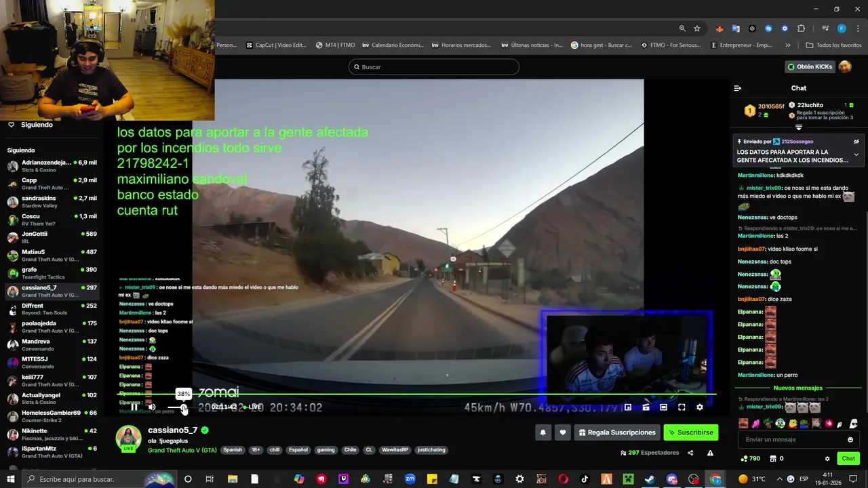This screenshot has width=868, height=488.
Task: Open Task View on the taskbar
Action: (x=210, y=479)
